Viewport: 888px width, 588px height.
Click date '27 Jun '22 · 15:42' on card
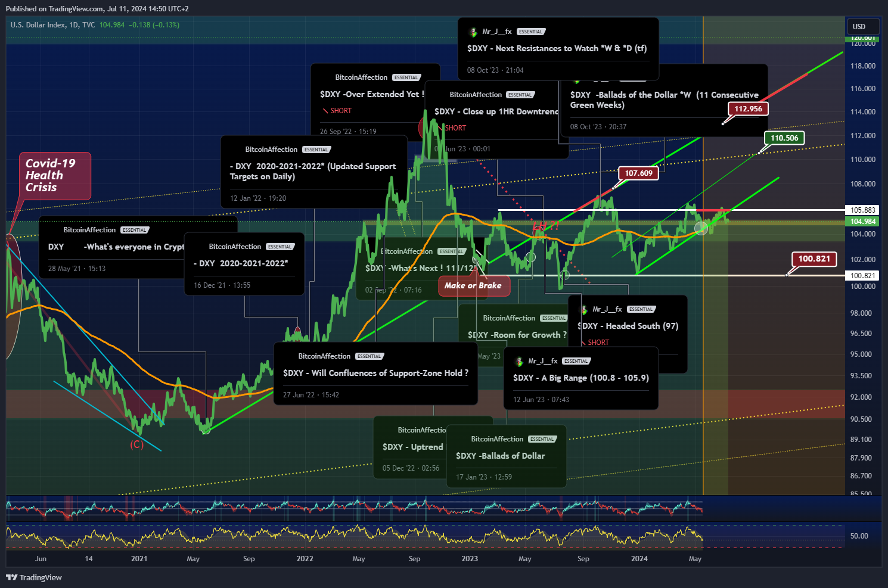[311, 395]
